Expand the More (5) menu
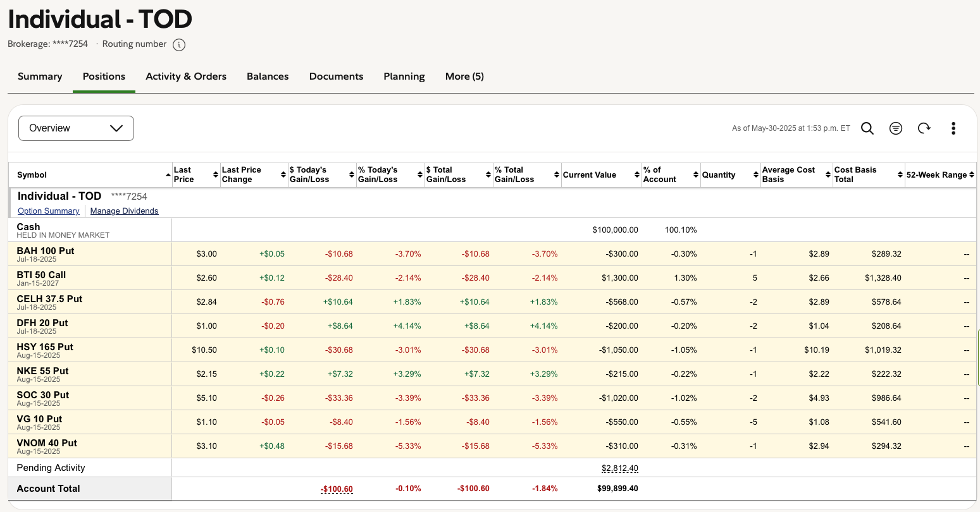The image size is (980, 512). 464,76
